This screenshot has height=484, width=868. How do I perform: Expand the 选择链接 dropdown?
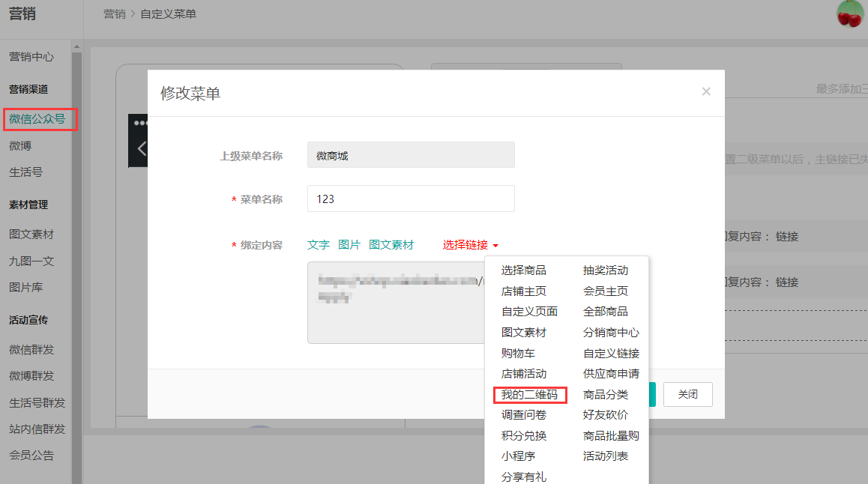(470, 245)
